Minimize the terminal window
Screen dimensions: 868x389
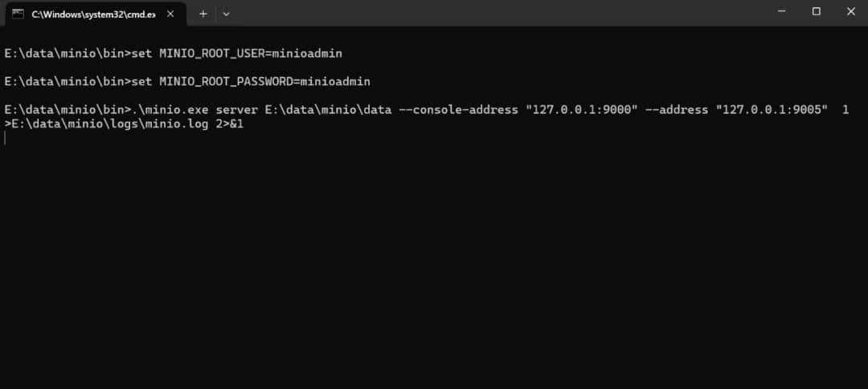780,12
